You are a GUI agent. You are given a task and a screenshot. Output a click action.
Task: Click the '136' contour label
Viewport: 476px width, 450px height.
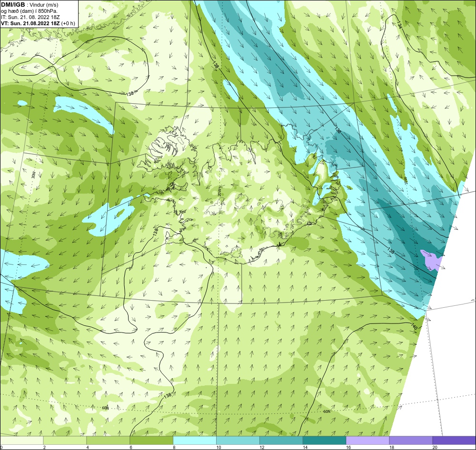(338, 130)
